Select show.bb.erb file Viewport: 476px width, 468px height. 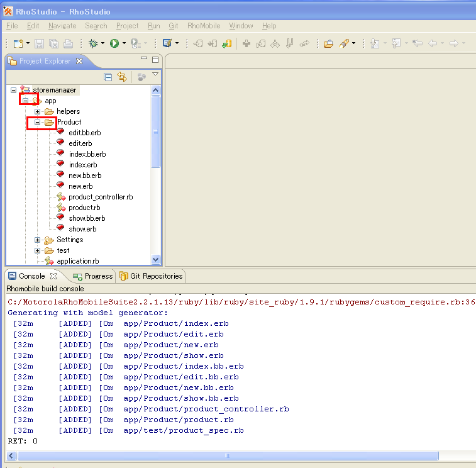[87, 218]
